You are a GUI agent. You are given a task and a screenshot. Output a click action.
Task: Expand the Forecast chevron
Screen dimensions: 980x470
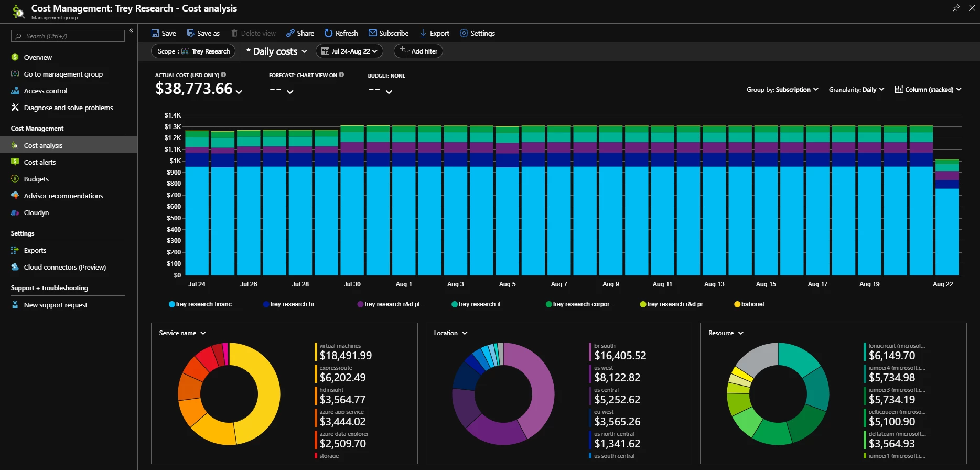(290, 92)
